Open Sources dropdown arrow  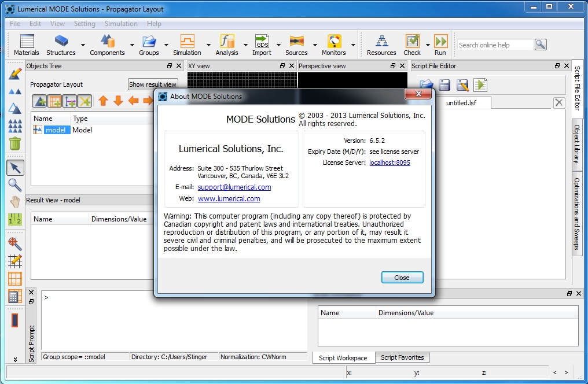[315, 45]
